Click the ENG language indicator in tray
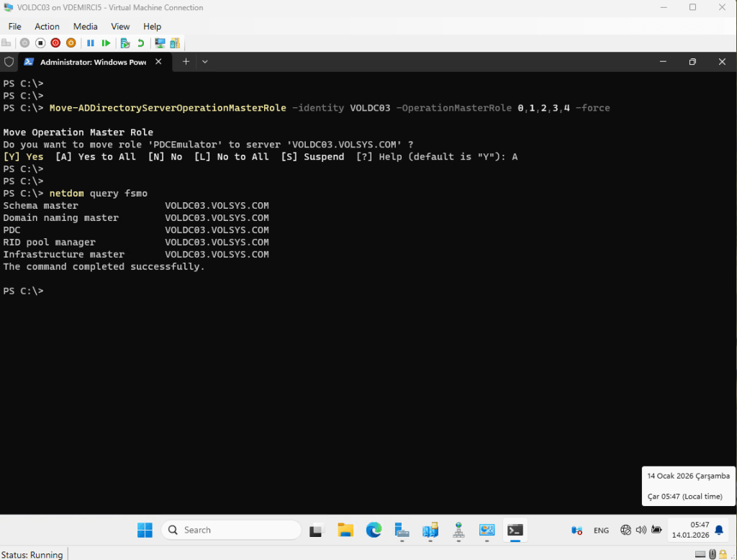Screen dimensions: 737x560 pos(601,530)
